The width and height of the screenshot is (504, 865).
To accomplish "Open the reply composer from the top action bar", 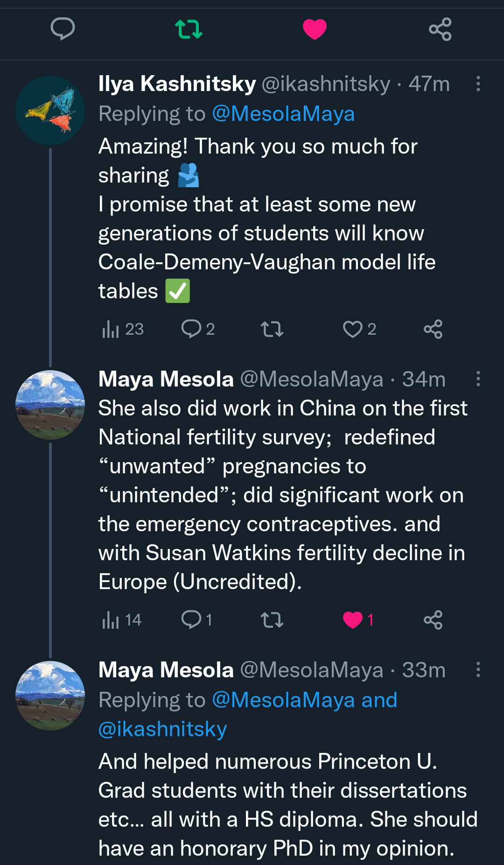I will (63, 29).
